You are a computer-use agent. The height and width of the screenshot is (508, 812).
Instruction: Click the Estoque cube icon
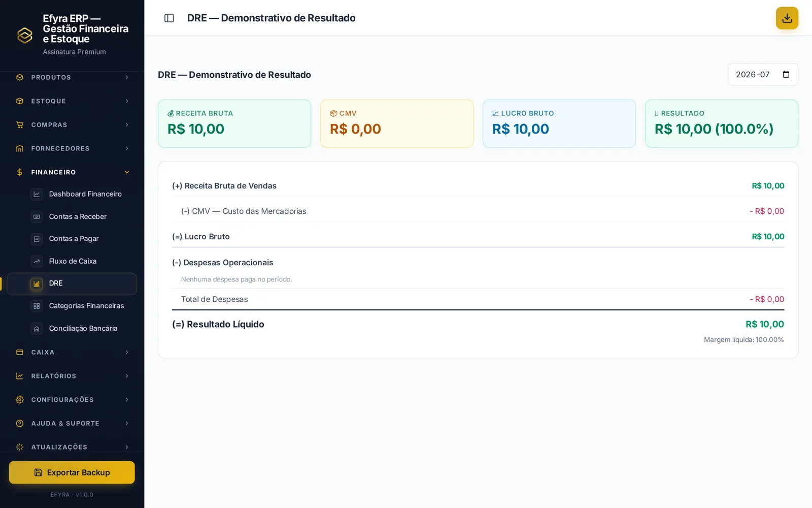20,101
